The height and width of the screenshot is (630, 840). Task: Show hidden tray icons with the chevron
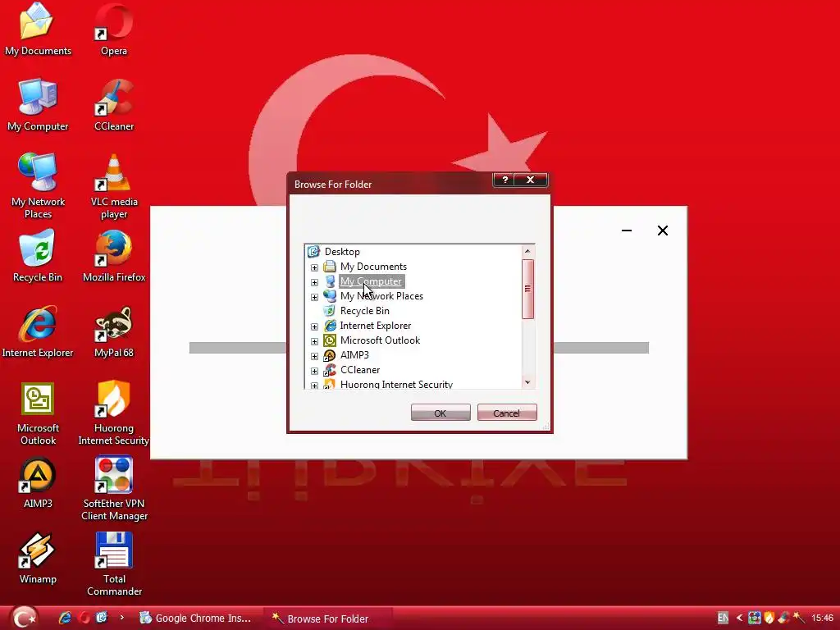[739, 618]
